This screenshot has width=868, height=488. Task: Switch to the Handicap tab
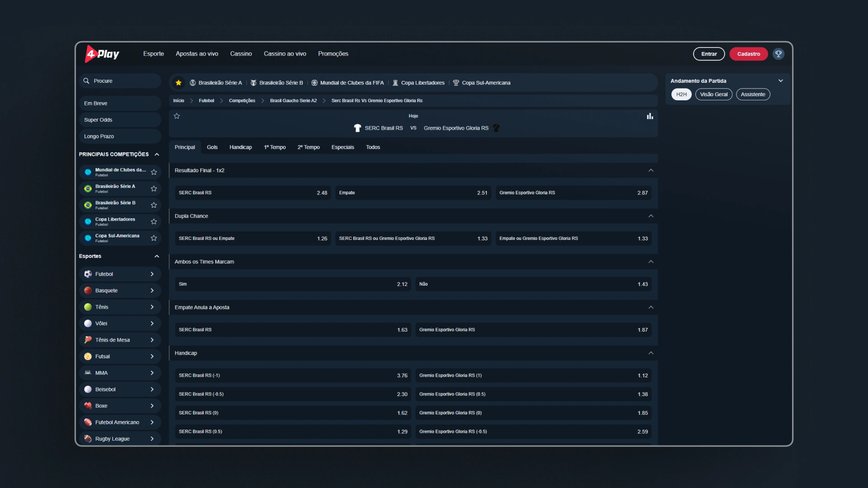click(x=241, y=147)
